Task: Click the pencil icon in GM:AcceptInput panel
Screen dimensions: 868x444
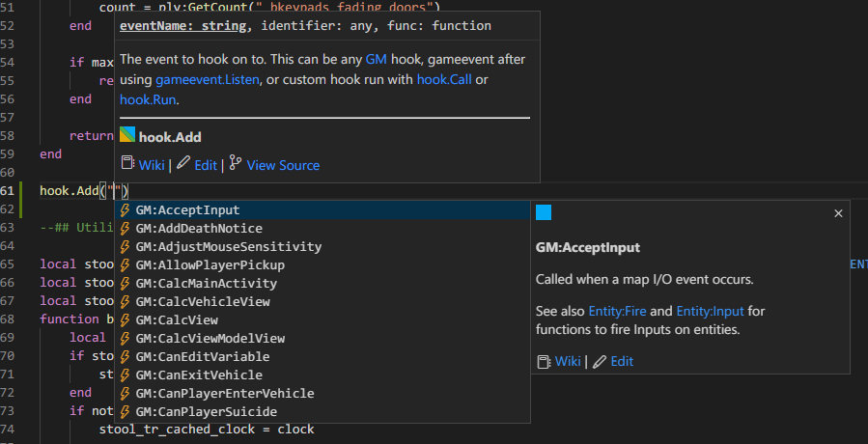Action: click(x=600, y=361)
